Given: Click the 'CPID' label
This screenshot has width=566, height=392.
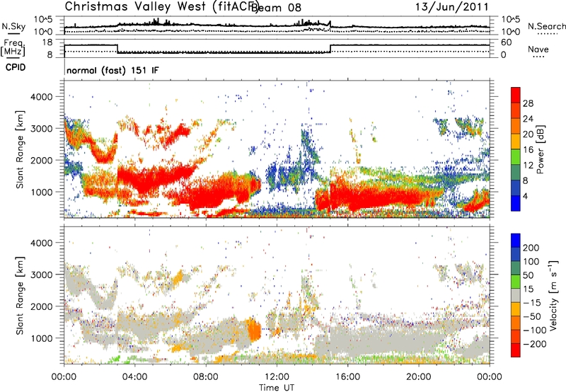Looking at the screenshot, I should coord(16,67).
